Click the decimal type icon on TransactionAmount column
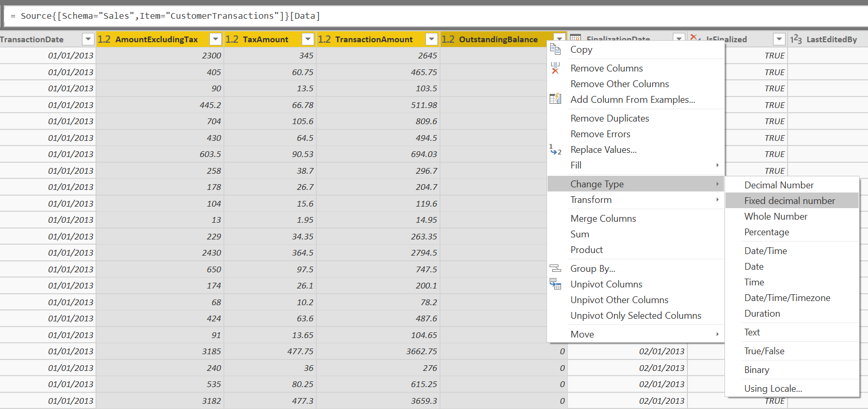Viewport: 868px width, 409px height. 324,39
